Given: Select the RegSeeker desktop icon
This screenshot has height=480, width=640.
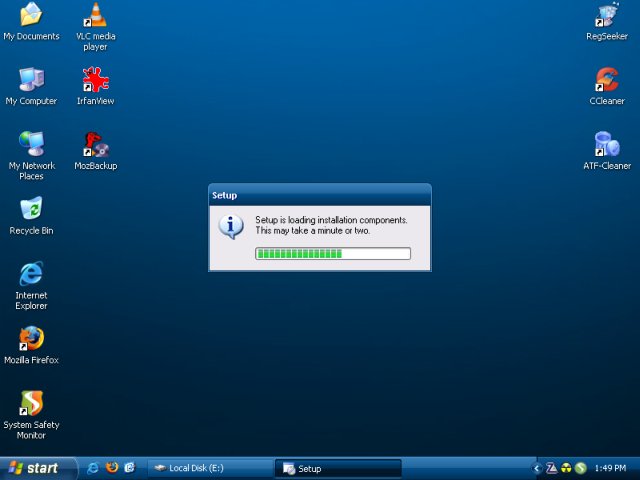Looking at the screenshot, I should pyautogui.click(x=606, y=15).
